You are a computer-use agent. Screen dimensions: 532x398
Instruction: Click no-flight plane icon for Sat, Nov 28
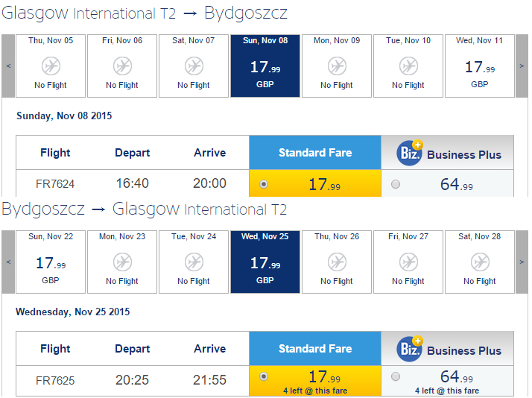480,262
